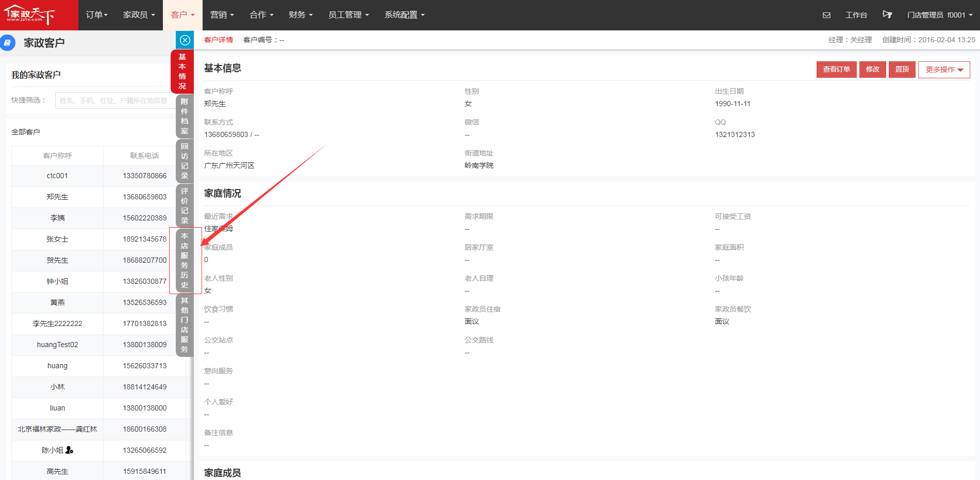Open the 更多操作 dropdown button
The height and width of the screenshot is (480, 980).
944,70
